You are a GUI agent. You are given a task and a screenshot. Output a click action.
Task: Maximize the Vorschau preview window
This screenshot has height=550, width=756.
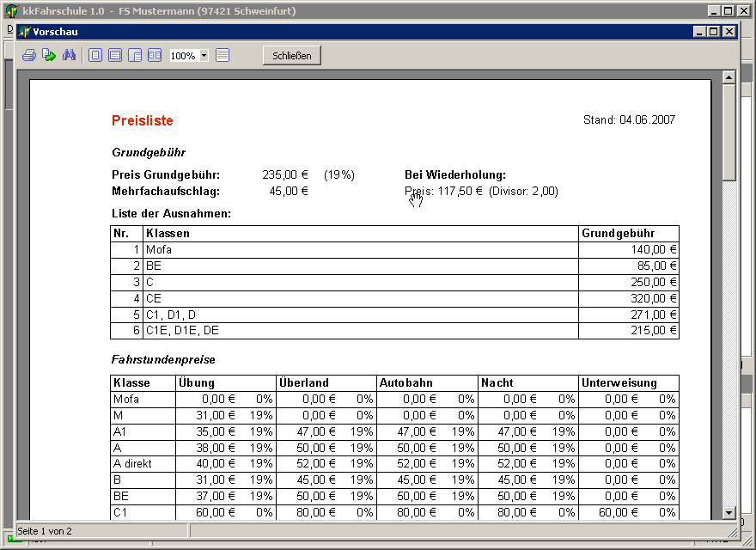point(714,32)
